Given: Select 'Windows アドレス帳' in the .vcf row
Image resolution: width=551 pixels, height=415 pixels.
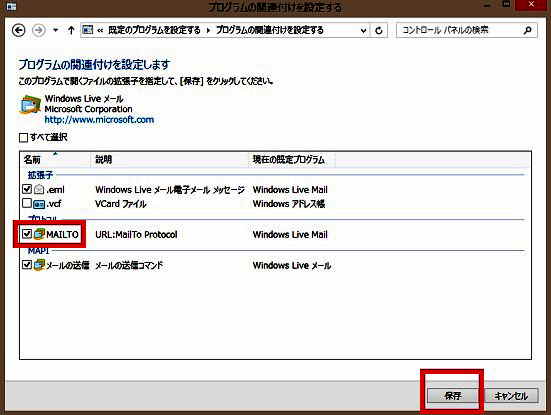Looking at the screenshot, I should pos(289,204).
